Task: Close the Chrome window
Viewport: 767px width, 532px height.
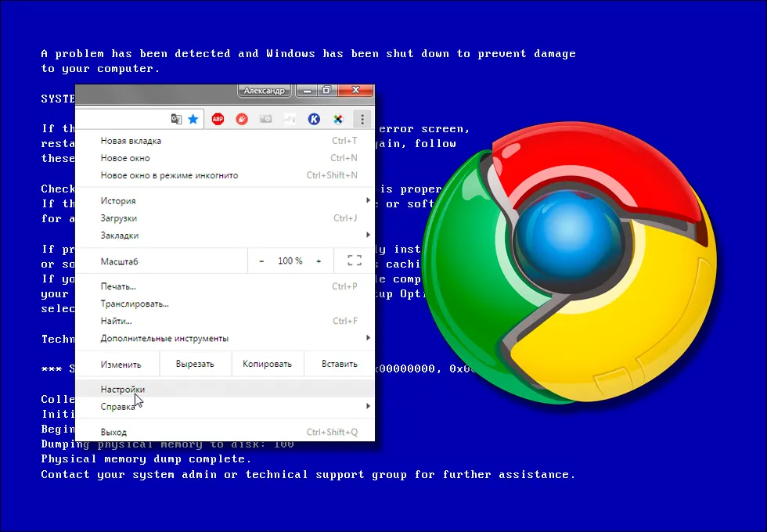Action: (355, 91)
